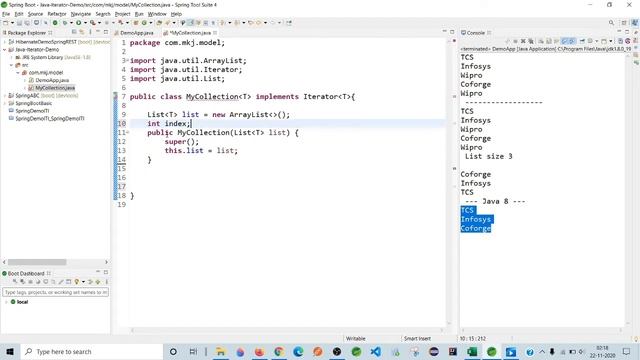Open the Navigate menu

(81, 14)
